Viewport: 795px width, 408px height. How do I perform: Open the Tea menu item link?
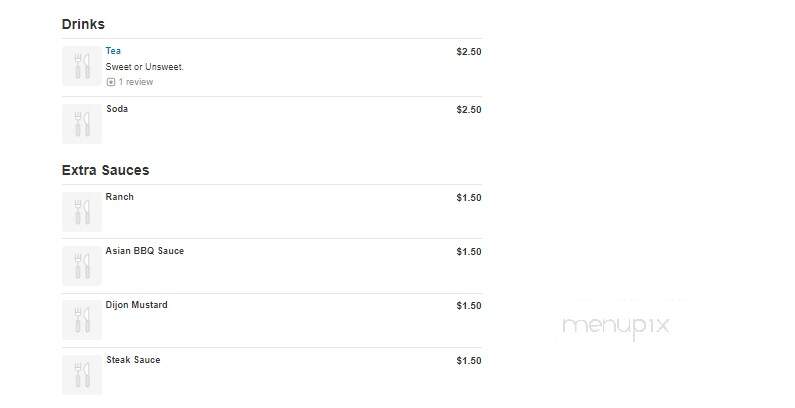[113, 51]
